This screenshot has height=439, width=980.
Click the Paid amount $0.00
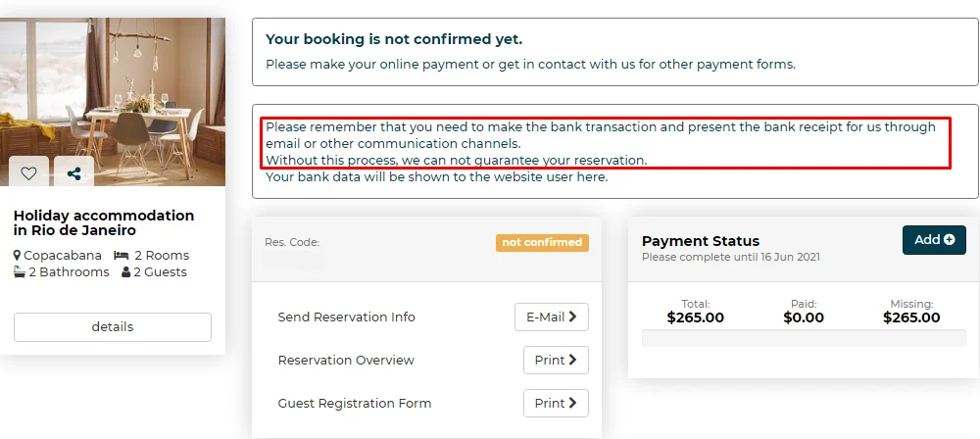804,317
